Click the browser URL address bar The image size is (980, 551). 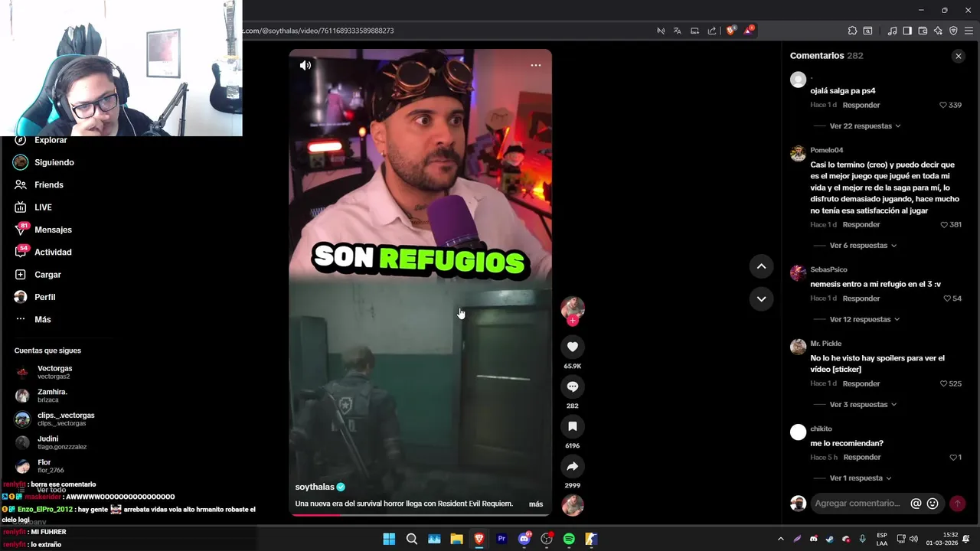(x=444, y=31)
